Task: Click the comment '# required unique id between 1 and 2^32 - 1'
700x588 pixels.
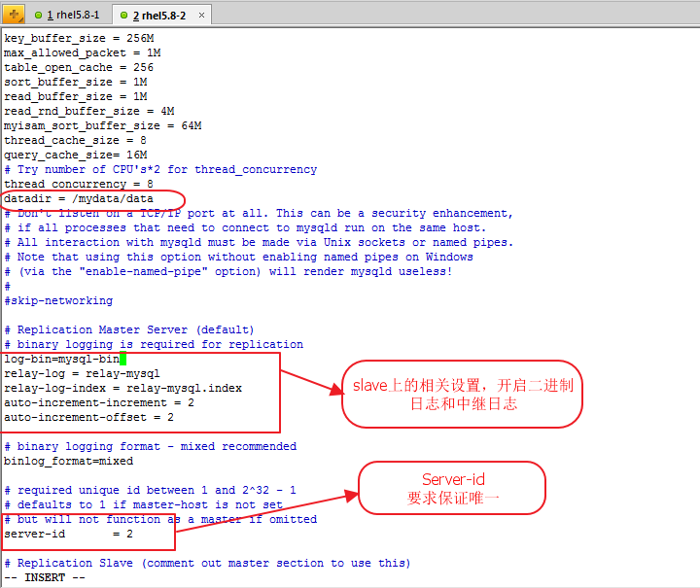Action: coord(150,491)
